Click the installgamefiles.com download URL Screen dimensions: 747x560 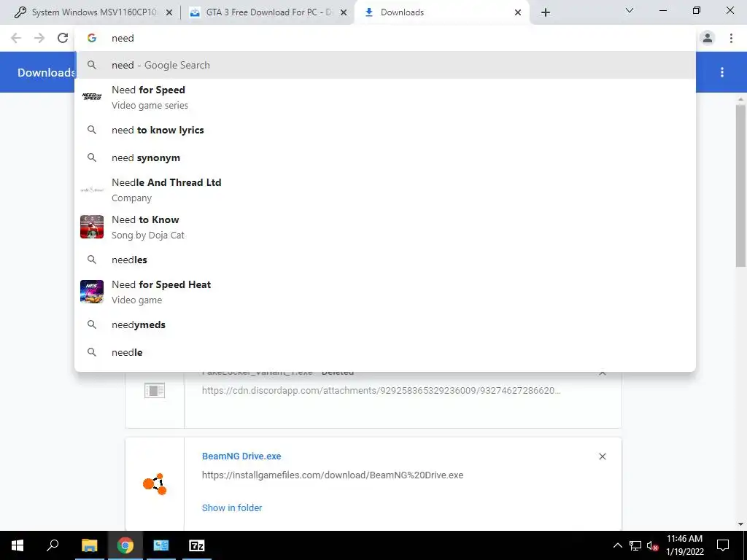[333, 475]
